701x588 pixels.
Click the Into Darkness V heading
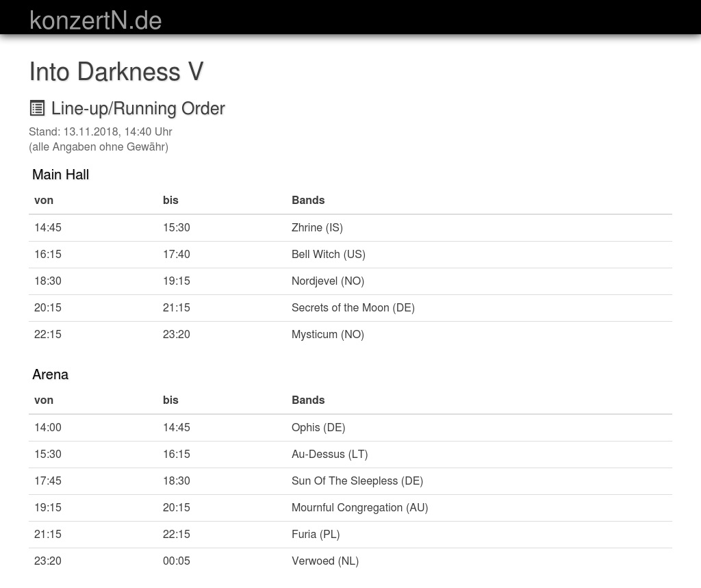click(x=116, y=72)
